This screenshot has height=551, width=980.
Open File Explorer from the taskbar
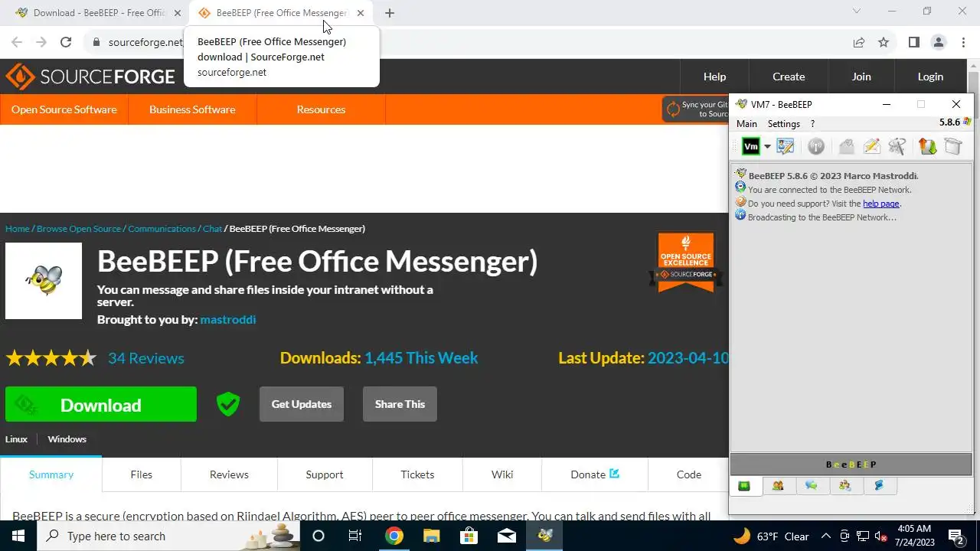431,536
